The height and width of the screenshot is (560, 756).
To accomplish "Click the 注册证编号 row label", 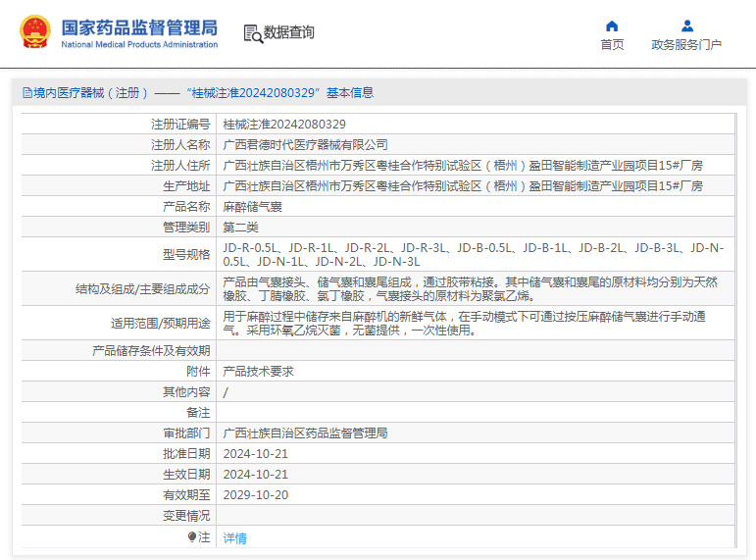I will tap(180, 125).
